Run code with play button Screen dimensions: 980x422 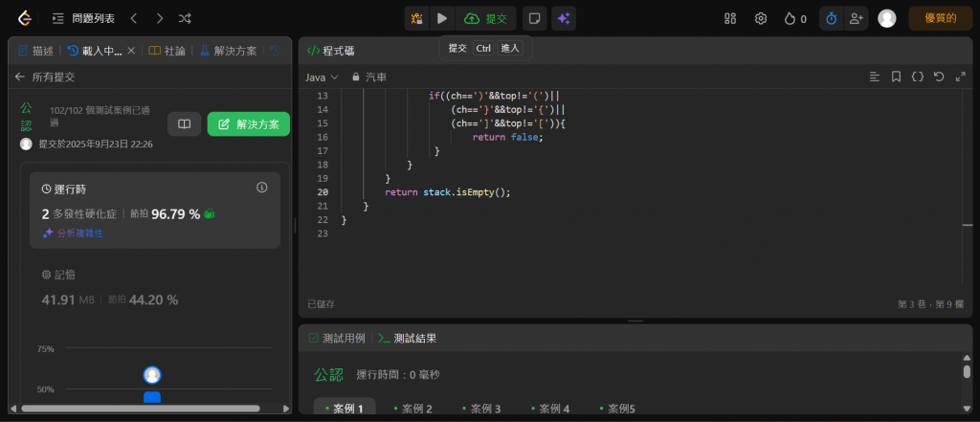[x=442, y=19]
